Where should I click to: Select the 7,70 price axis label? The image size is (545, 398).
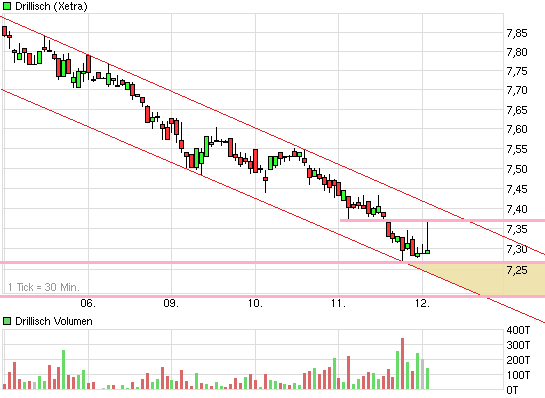517,90
